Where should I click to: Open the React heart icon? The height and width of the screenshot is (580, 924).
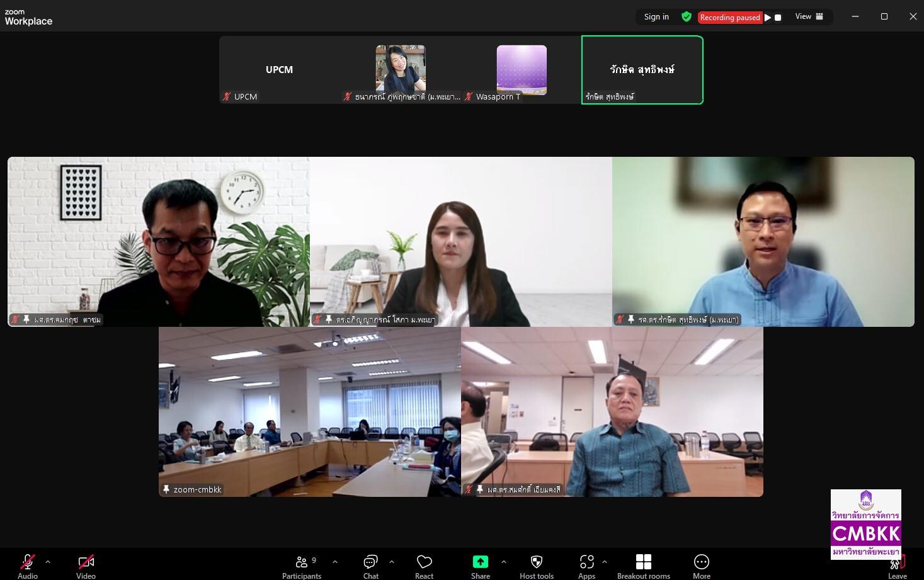[424, 561]
